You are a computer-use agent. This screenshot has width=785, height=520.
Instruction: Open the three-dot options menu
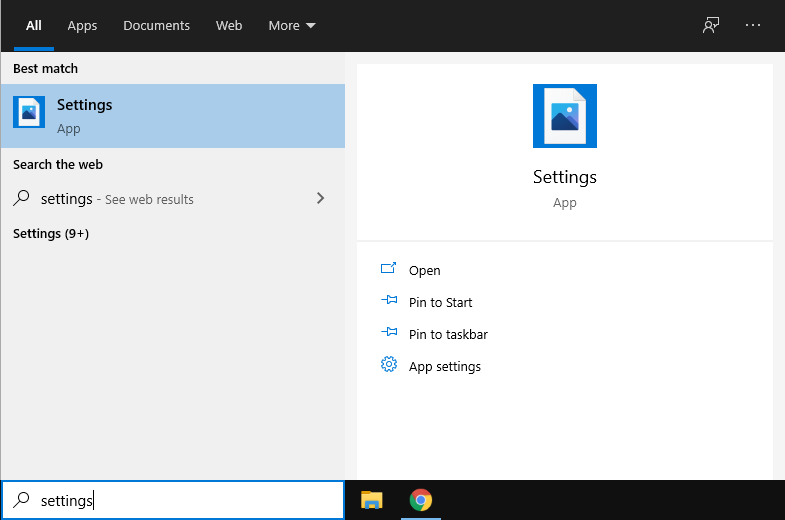point(752,25)
